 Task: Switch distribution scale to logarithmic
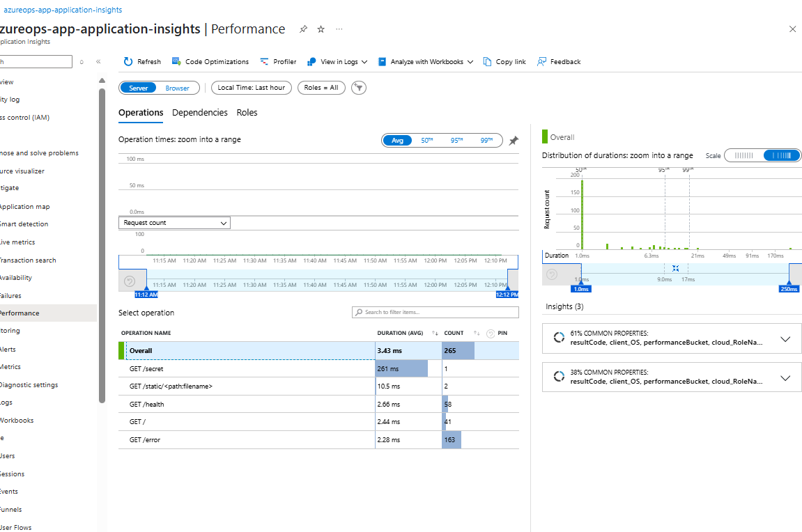coord(781,155)
